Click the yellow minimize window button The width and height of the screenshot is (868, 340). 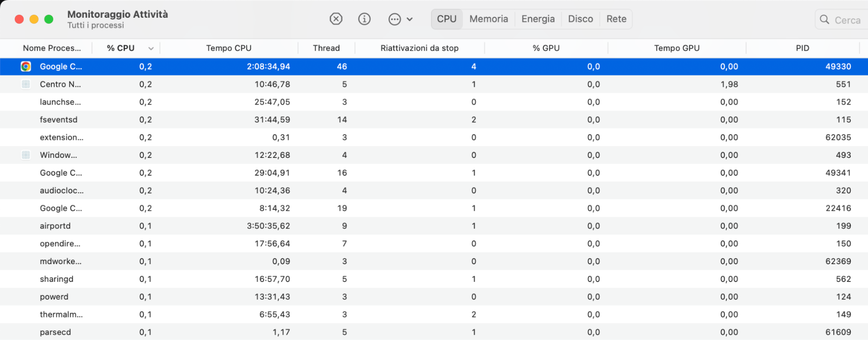pyautogui.click(x=34, y=19)
